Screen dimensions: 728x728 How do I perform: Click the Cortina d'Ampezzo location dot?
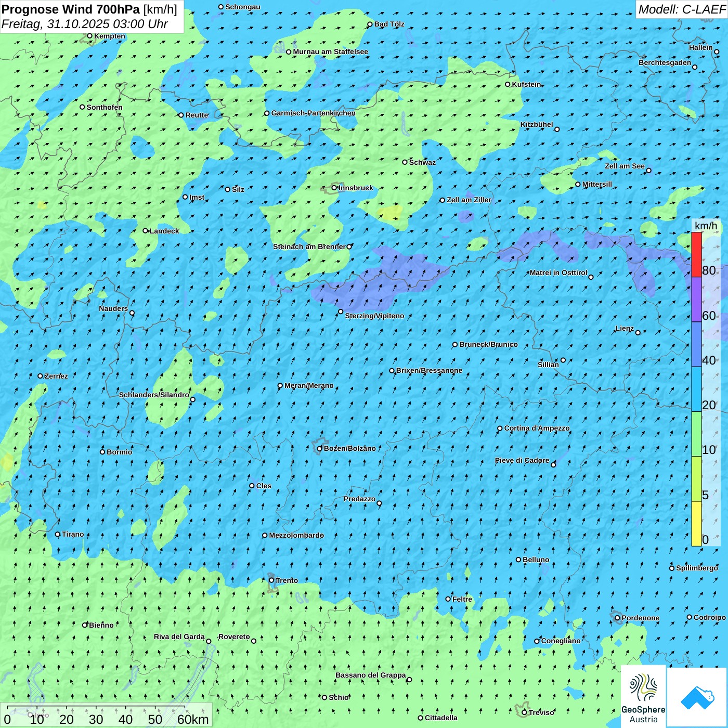tap(500, 428)
